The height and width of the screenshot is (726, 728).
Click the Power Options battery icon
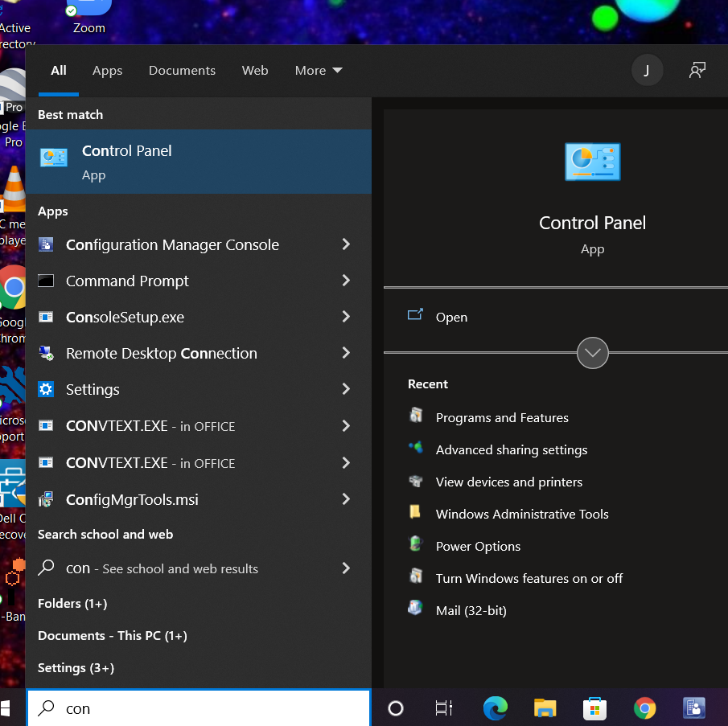tap(416, 543)
